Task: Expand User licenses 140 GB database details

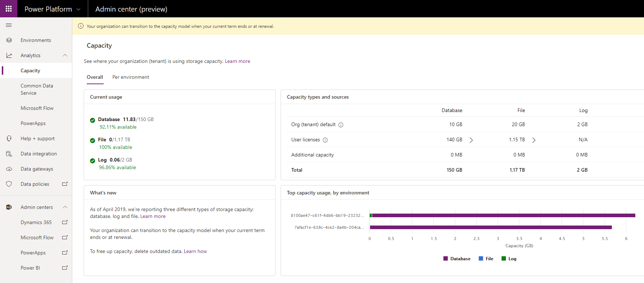Action: click(x=471, y=140)
